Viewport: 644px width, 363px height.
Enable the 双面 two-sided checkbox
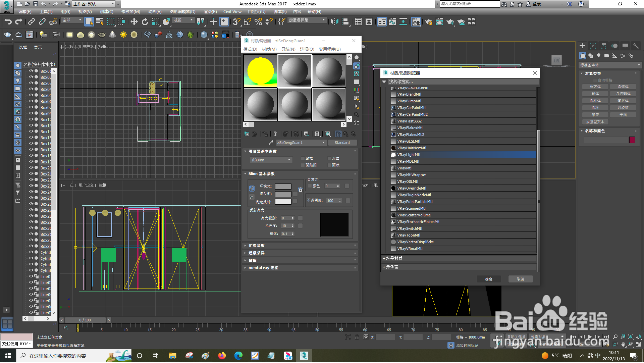point(329,159)
